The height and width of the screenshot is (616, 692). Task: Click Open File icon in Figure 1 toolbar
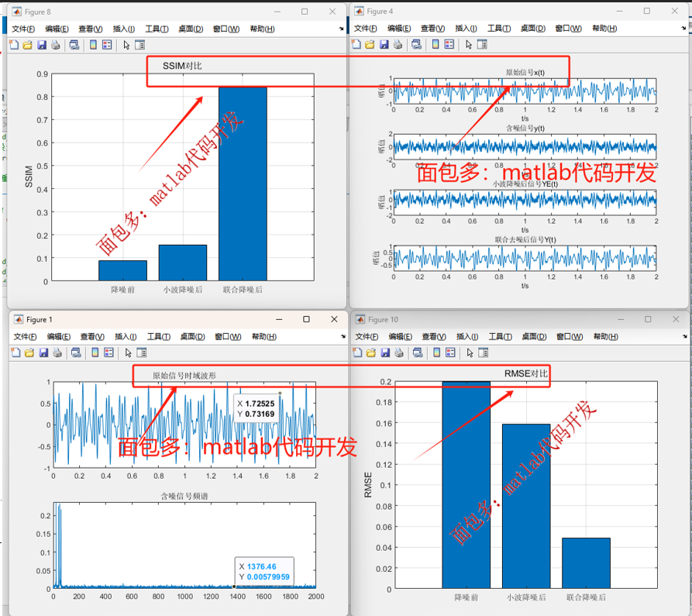29,353
